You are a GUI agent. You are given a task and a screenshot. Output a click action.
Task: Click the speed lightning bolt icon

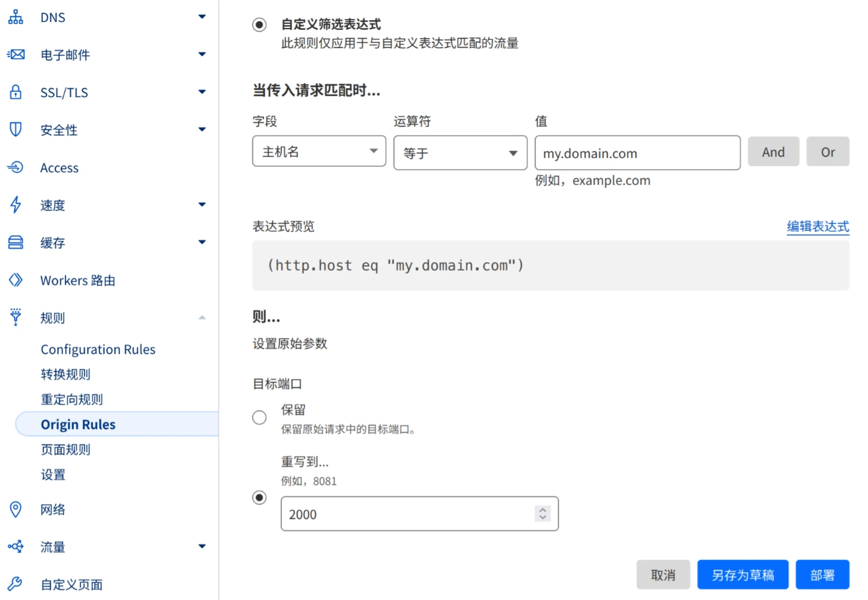(15, 205)
